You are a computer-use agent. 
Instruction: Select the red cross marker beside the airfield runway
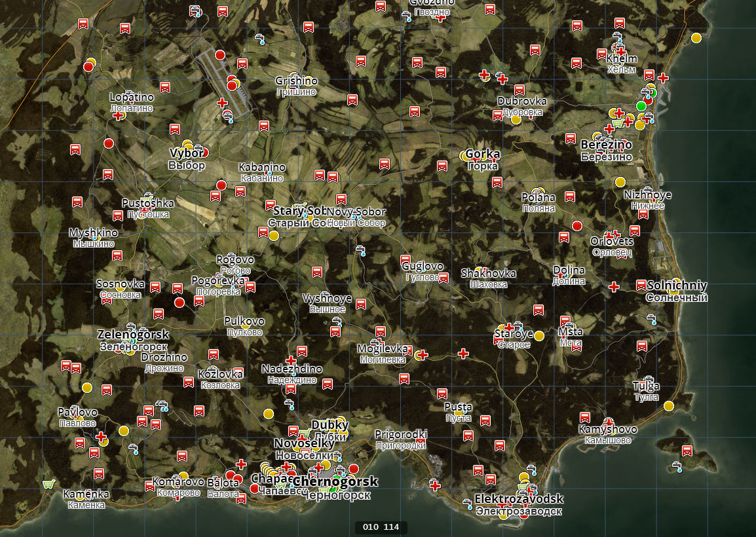222,102
